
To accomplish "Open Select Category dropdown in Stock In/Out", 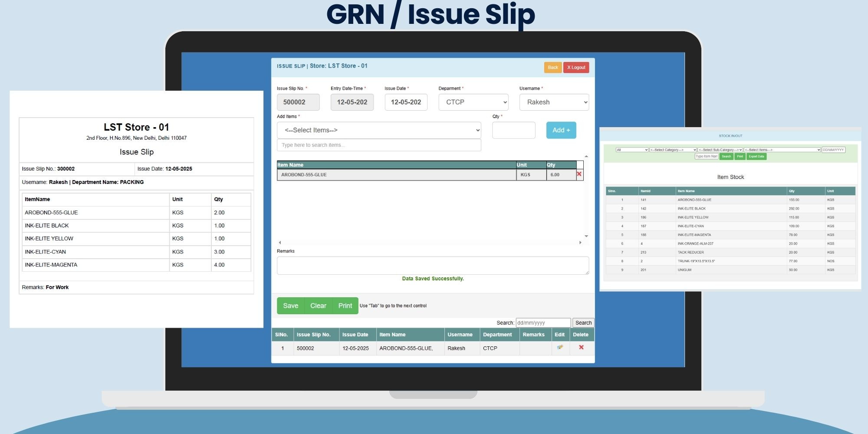I will tap(673, 150).
